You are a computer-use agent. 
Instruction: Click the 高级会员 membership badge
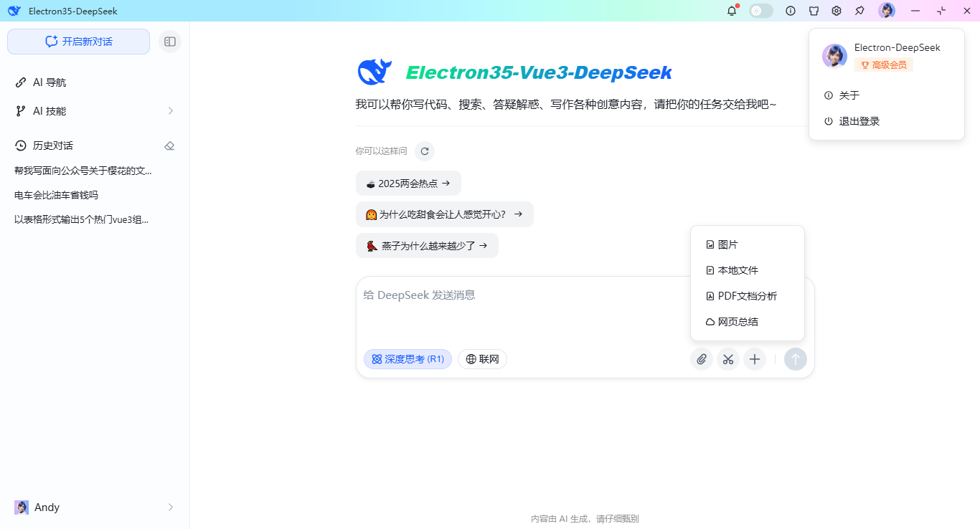coord(883,65)
